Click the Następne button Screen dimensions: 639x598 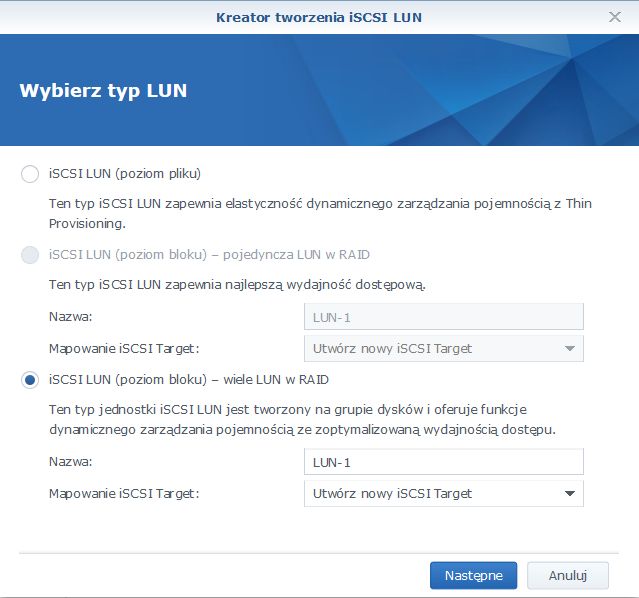click(x=474, y=575)
